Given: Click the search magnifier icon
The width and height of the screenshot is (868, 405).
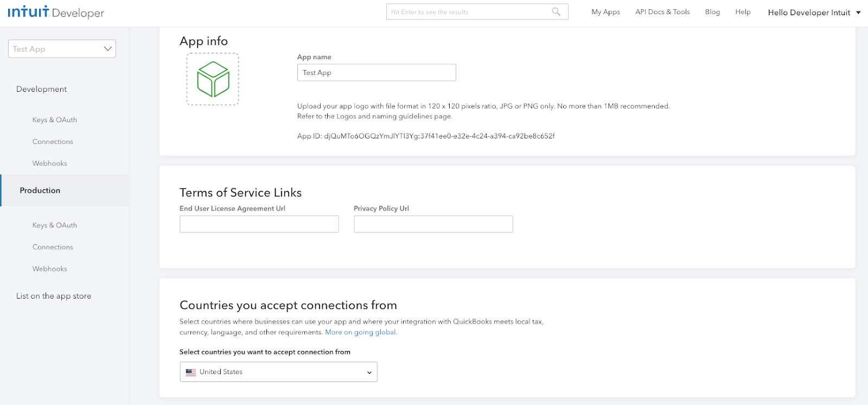Looking at the screenshot, I should [556, 11].
